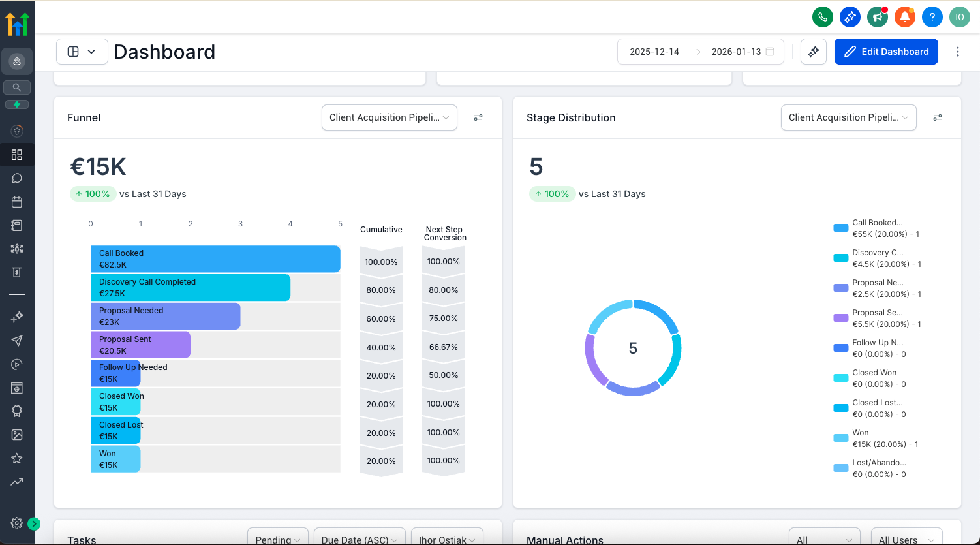This screenshot has height=545, width=980.
Task: Click the Call Booked funnel bar
Action: click(x=215, y=259)
